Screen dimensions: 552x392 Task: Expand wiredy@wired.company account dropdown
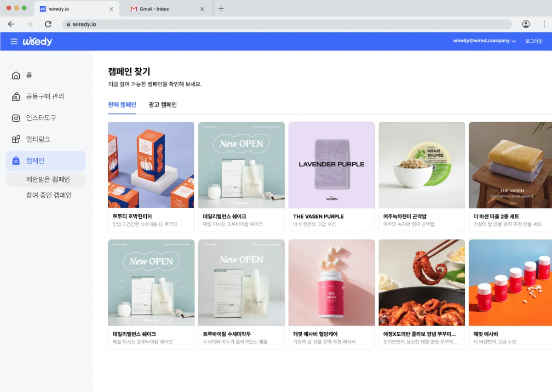tap(484, 41)
